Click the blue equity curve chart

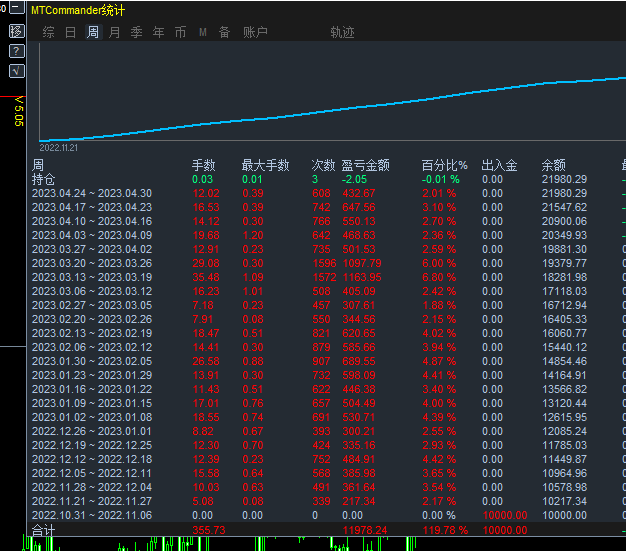[333, 109]
